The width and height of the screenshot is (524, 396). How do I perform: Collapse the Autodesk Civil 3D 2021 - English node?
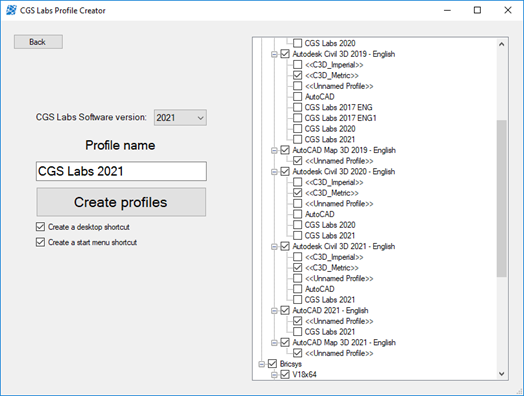pos(274,247)
